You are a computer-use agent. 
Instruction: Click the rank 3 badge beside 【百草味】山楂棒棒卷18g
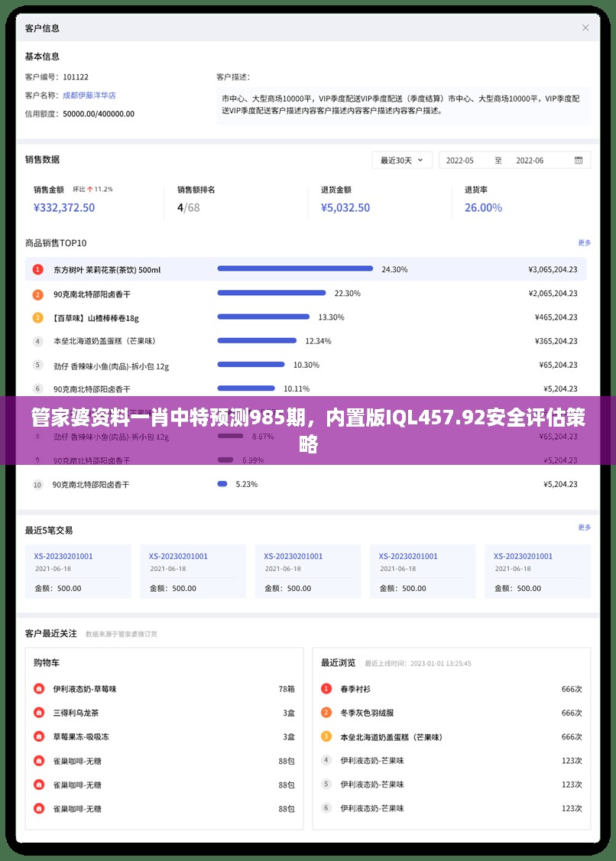click(37, 317)
